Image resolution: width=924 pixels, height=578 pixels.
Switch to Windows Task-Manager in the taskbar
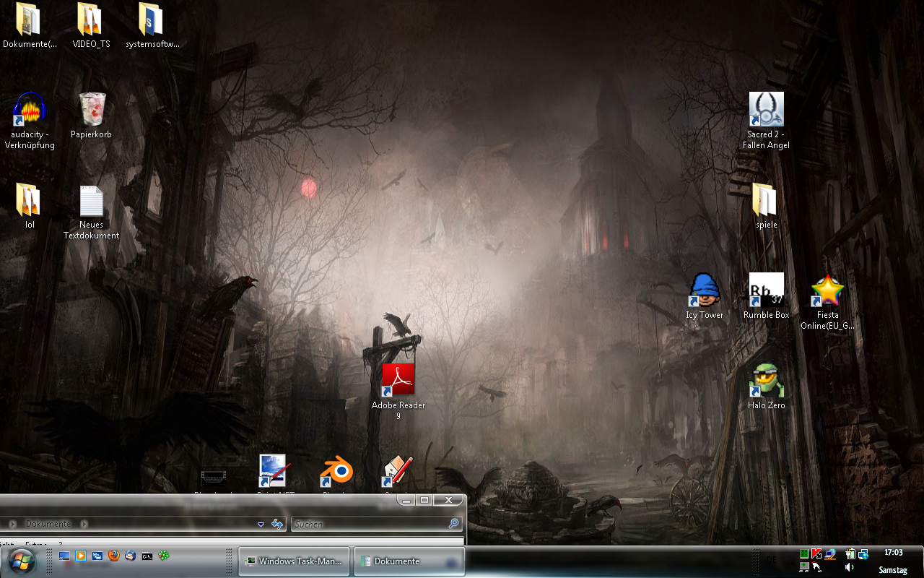click(294, 561)
